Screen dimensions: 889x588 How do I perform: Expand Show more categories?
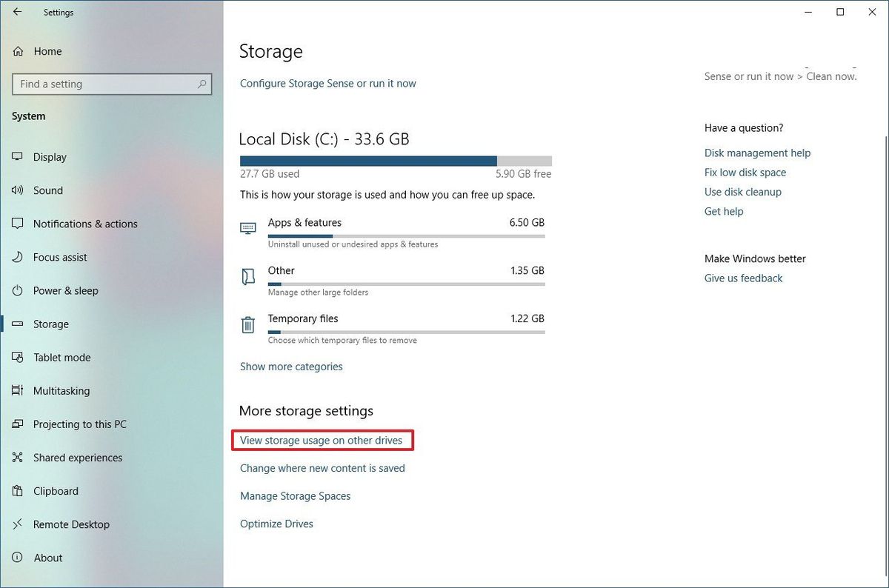[291, 366]
